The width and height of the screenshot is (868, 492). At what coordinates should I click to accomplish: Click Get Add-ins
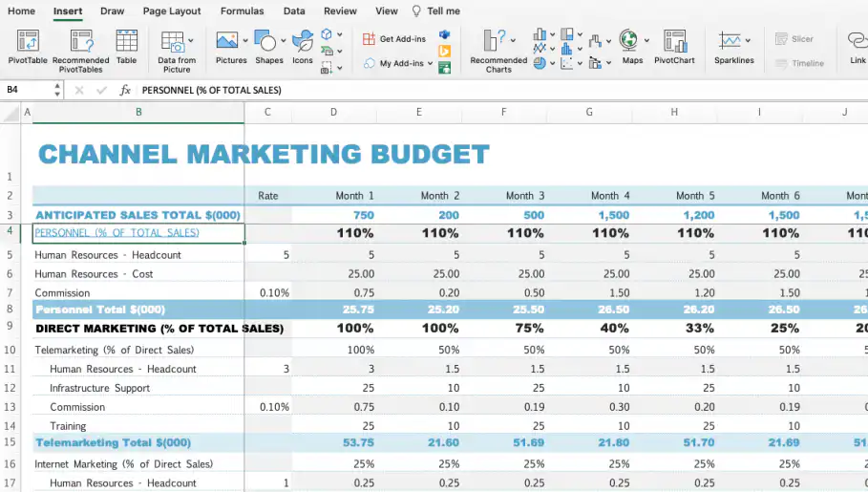(394, 39)
